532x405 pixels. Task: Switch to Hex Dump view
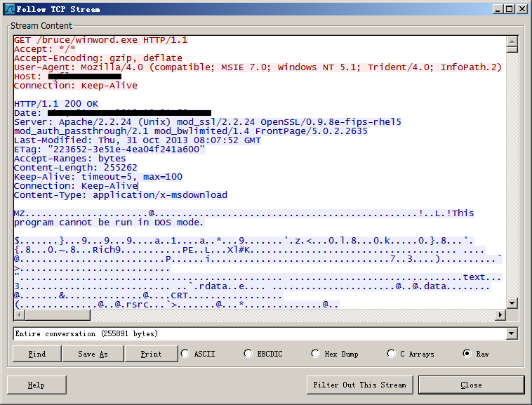pyautogui.click(x=315, y=354)
